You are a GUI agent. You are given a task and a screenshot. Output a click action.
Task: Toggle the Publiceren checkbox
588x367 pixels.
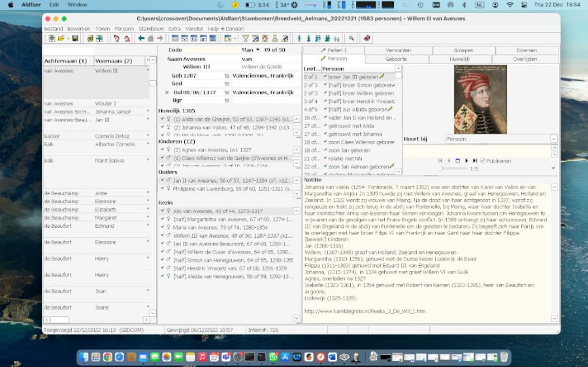pyautogui.click(x=483, y=161)
